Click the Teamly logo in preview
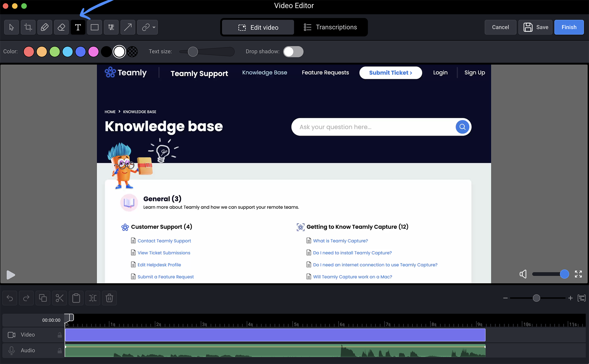 pyautogui.click(x=126, y=73)
